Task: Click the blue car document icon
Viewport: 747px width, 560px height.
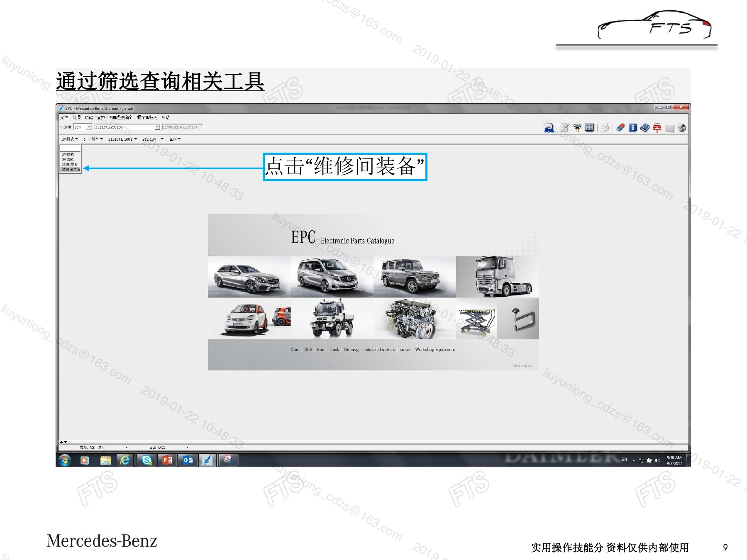Action: click(549, 128)
